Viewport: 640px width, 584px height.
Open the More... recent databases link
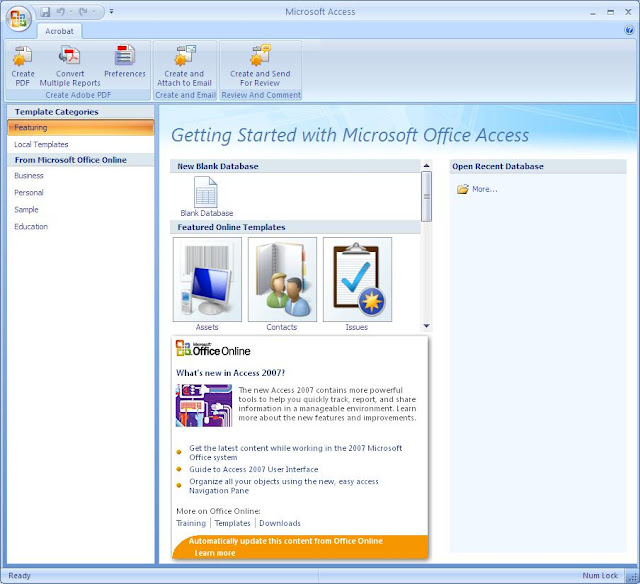(x=484, y=189)
